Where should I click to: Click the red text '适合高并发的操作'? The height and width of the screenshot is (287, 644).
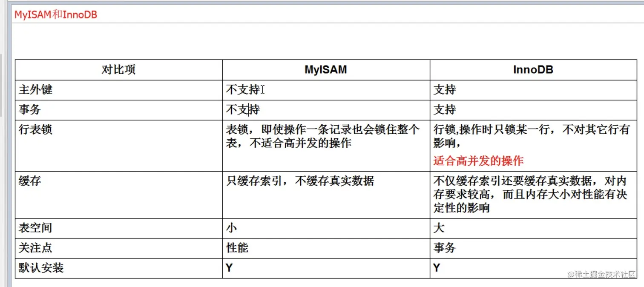(479, 161)
